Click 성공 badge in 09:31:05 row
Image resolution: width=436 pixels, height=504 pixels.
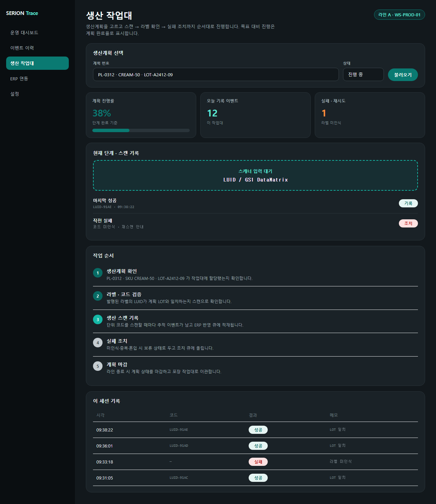[x=258, y=478]
